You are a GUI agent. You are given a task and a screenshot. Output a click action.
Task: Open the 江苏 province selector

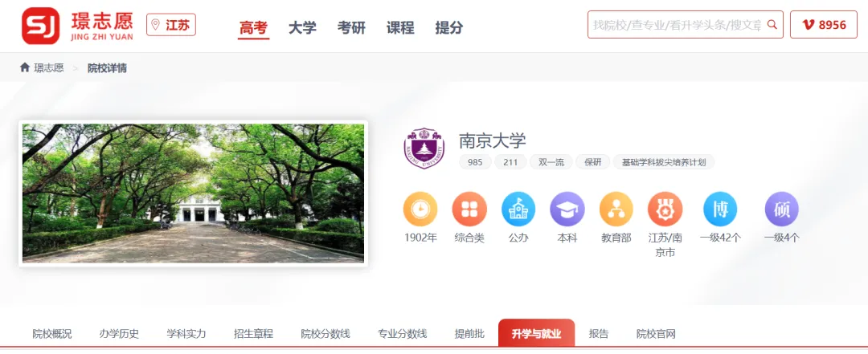coord(171,25)
